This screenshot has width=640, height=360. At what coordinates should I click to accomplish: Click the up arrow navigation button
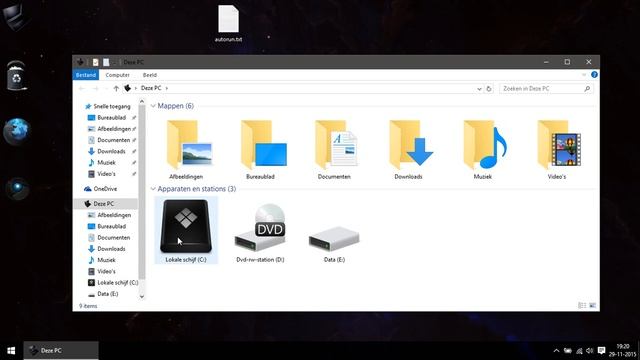pos(116,89)
